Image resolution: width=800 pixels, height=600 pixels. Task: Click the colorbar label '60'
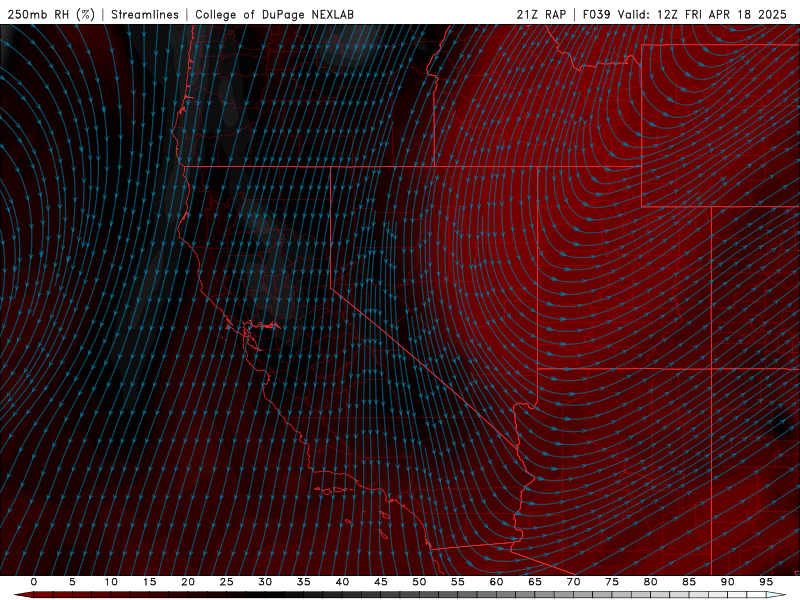click(x=496, y=582)
